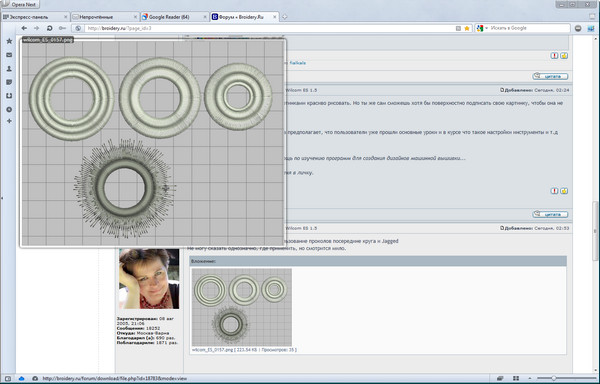The height and width of the screenshot is (384, 600).
Task: Open the Downloads panel in sidebar
Action: [x=9, y=96]
